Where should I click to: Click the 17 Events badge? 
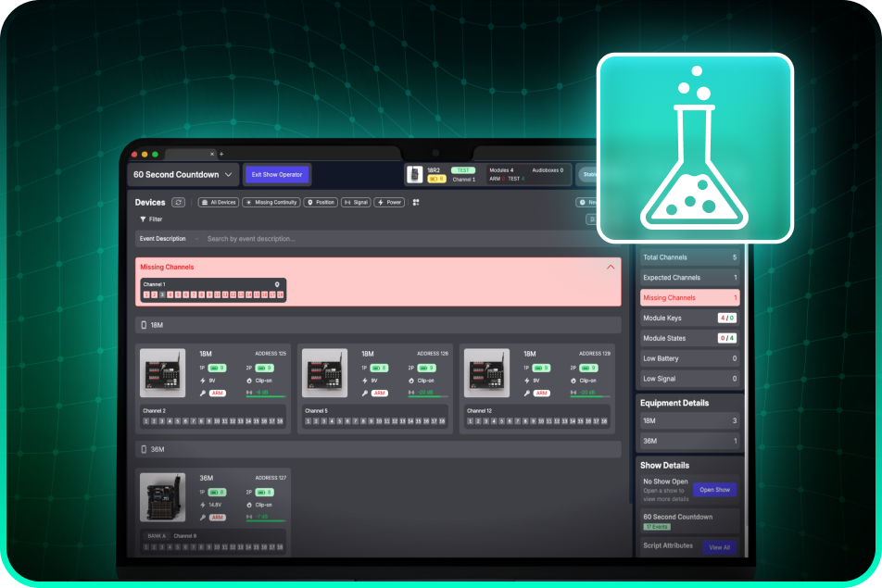(x=657, y=527)
